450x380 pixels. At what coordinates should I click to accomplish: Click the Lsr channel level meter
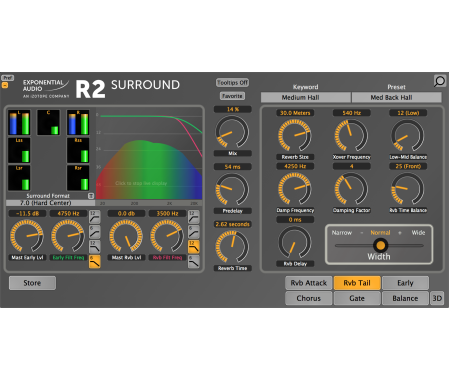(19, 178)
